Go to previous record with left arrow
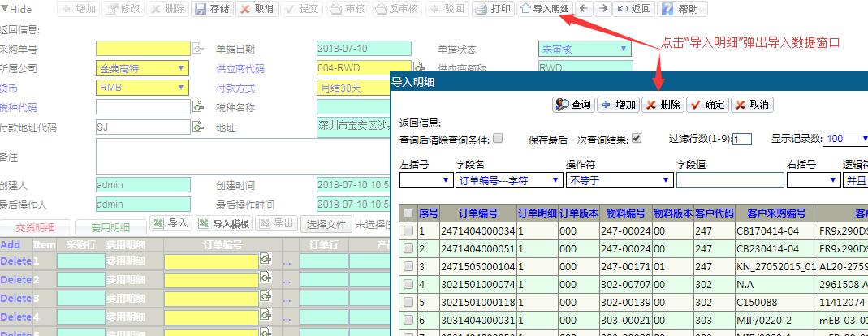Image resolution: width=868 pixels, height=336 pixels. 584,9
